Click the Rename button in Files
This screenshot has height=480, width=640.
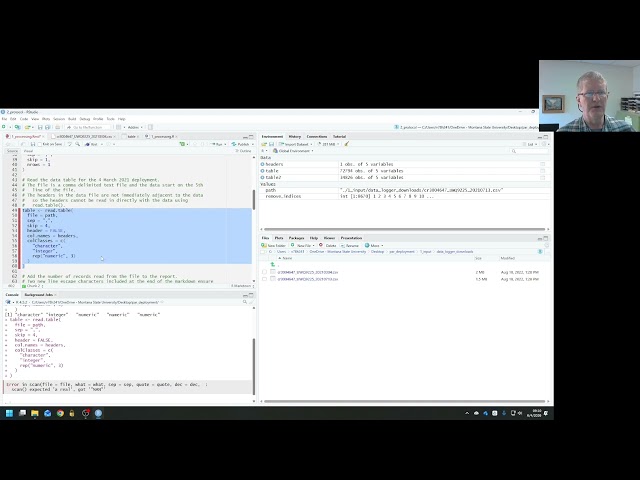pos(349,246)
